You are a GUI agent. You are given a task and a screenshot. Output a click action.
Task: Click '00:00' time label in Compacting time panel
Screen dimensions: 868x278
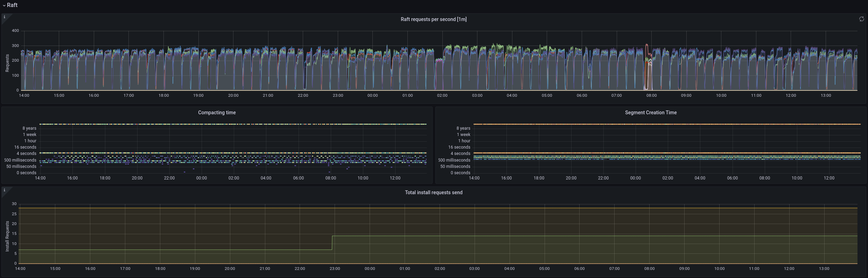202,178
